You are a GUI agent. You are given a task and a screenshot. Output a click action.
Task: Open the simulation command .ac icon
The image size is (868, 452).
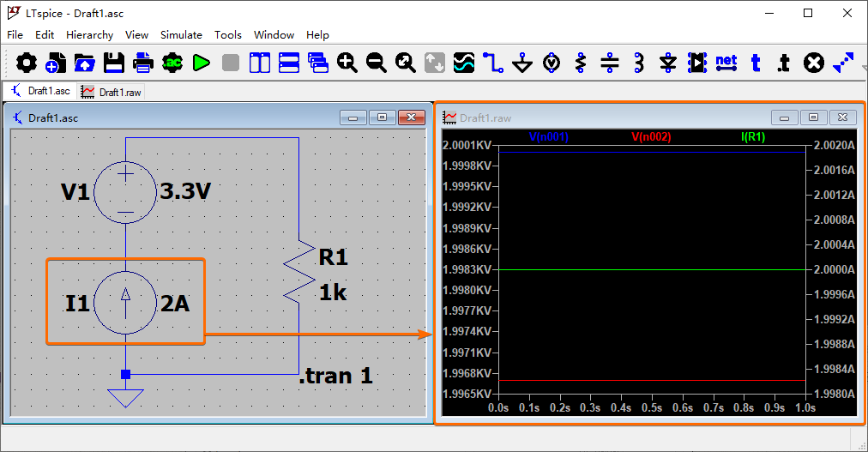point(172,63)
